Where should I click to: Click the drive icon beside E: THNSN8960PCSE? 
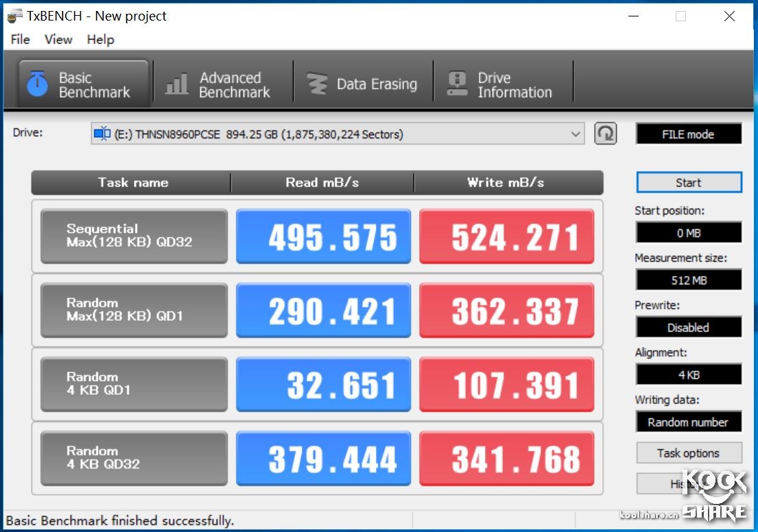[102, 134]
